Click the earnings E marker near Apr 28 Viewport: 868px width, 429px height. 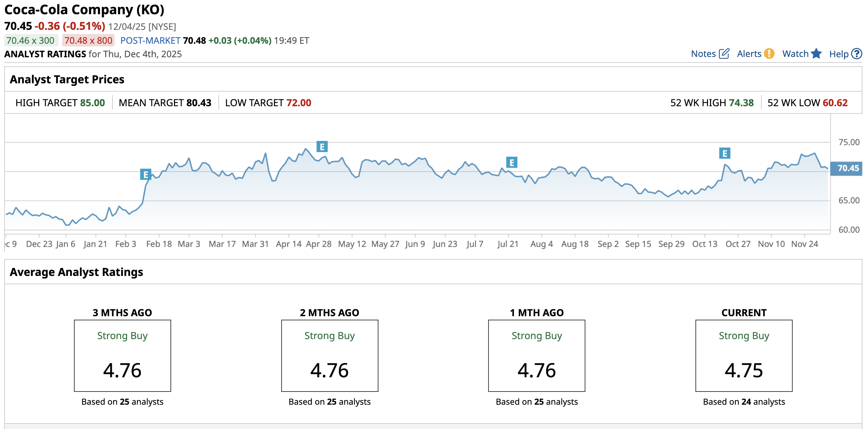(322, 147)
